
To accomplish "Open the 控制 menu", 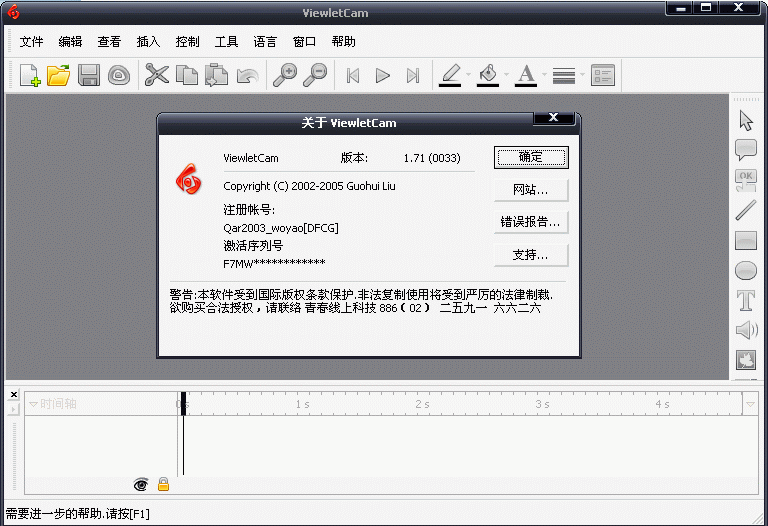I will pyautogui.click(x=187, y=42).
